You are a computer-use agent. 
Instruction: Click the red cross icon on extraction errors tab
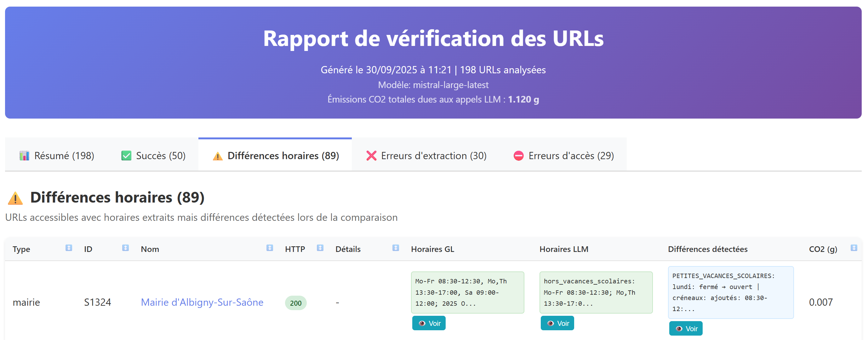pos(371,156)
